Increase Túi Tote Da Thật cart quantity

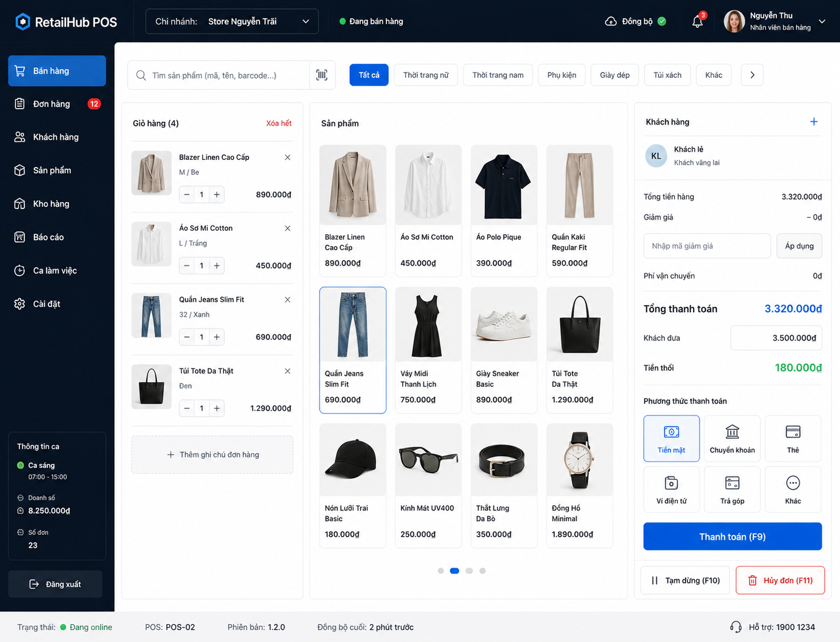(x=217, y=408)
